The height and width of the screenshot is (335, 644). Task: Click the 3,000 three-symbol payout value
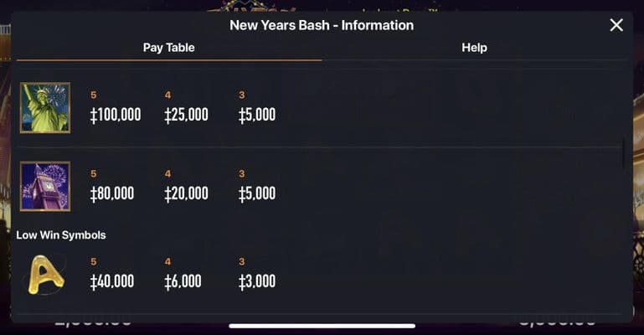pos(256,281)
